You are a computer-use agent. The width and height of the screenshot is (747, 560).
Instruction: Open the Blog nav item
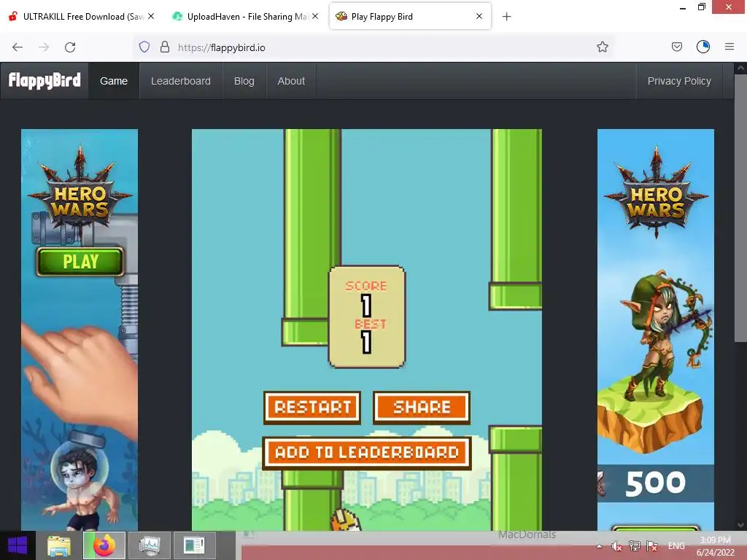coord(244,81)
